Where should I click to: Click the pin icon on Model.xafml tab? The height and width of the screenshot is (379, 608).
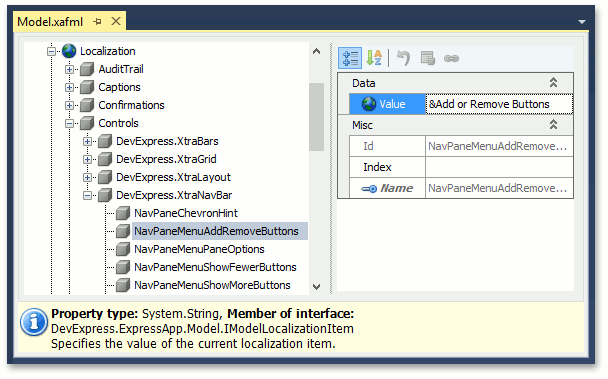click(97, 22)
